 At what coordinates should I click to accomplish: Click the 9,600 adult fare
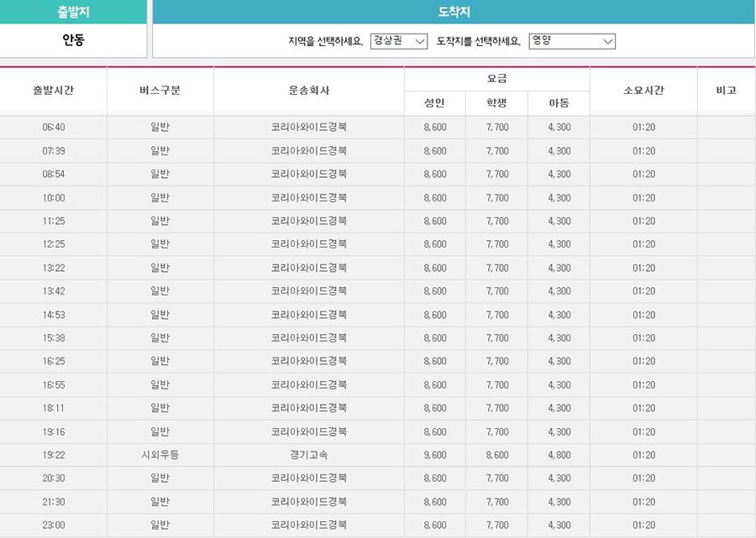click(435, 455)
